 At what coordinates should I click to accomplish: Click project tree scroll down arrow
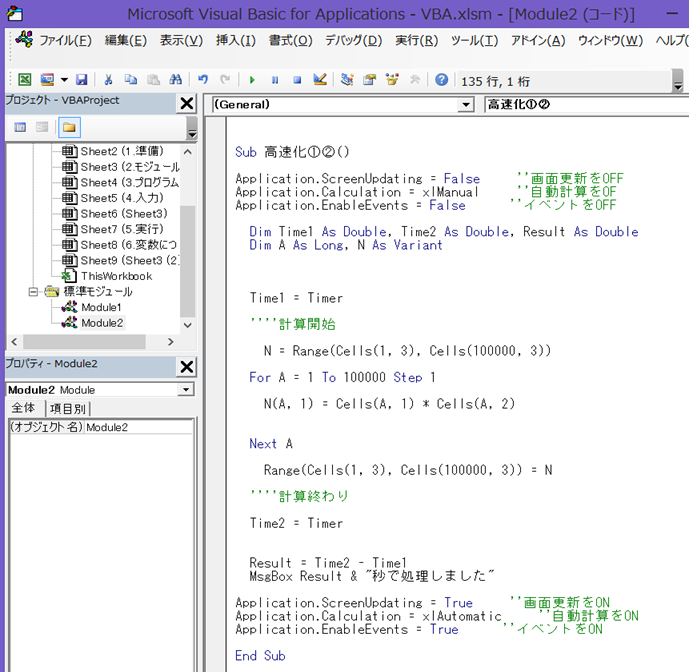188,325
